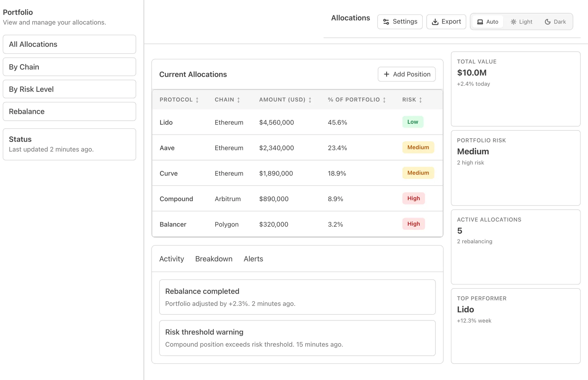The width and height of the screenshot is (588, 380).
Task: Export the allocations data
Action: pyautogui.click(x=446, y=22)
